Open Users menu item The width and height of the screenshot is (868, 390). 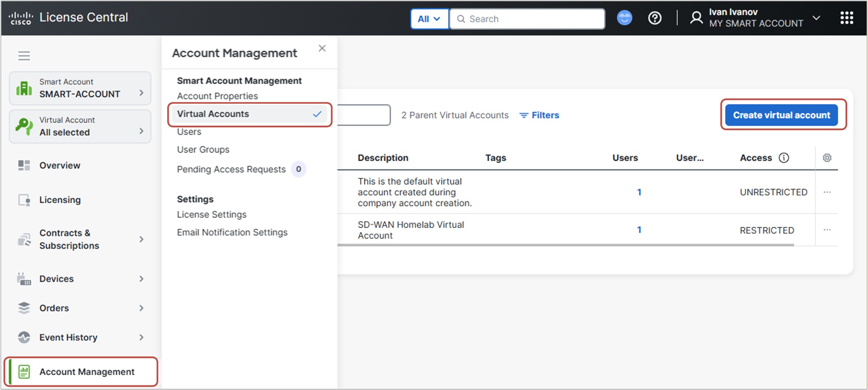tap(189, 132)
